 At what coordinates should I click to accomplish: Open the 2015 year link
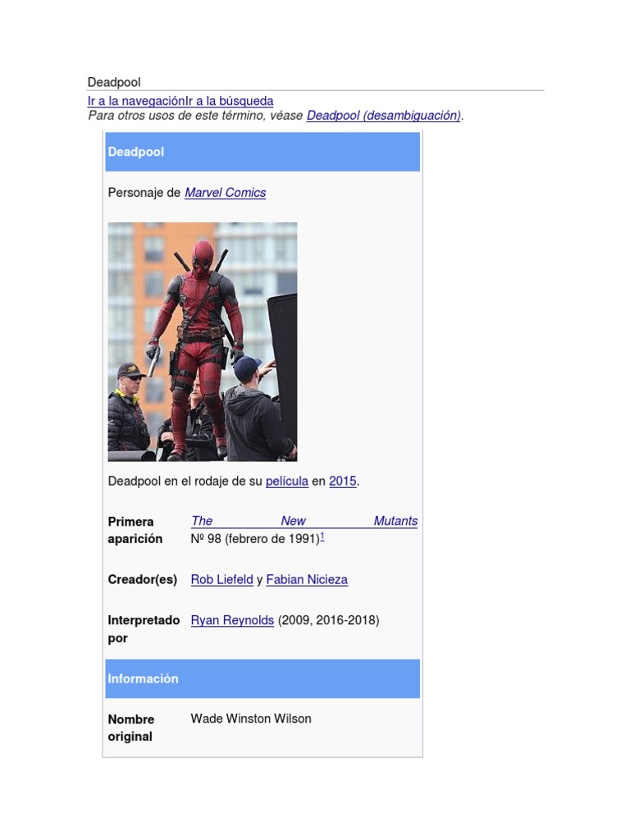(342, 481)
